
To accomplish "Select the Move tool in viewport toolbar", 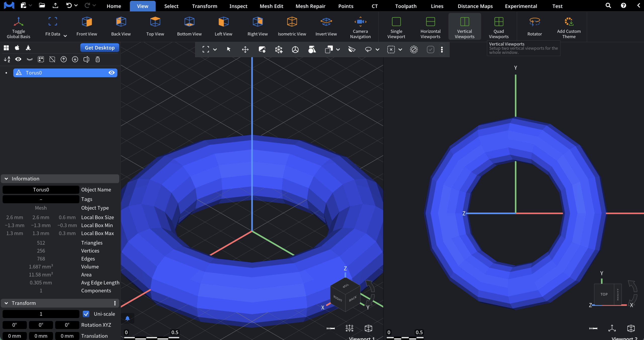I will [245, 49].
